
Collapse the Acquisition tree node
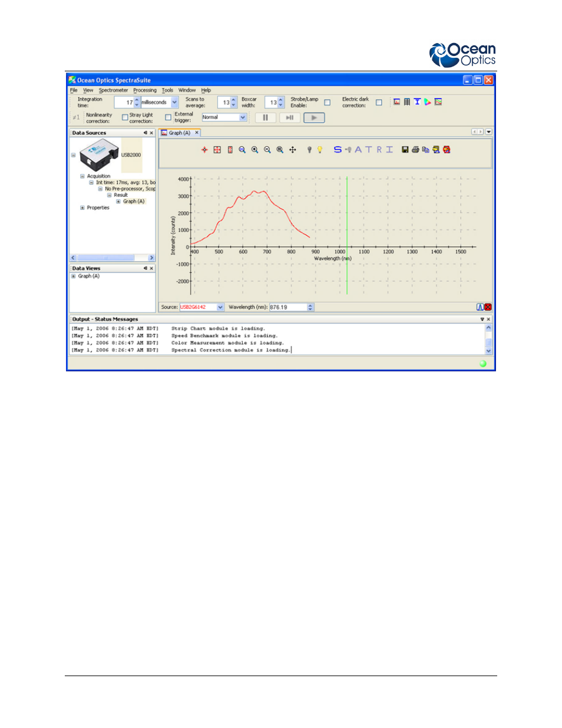pyautogui.click(x=82, y=176)
